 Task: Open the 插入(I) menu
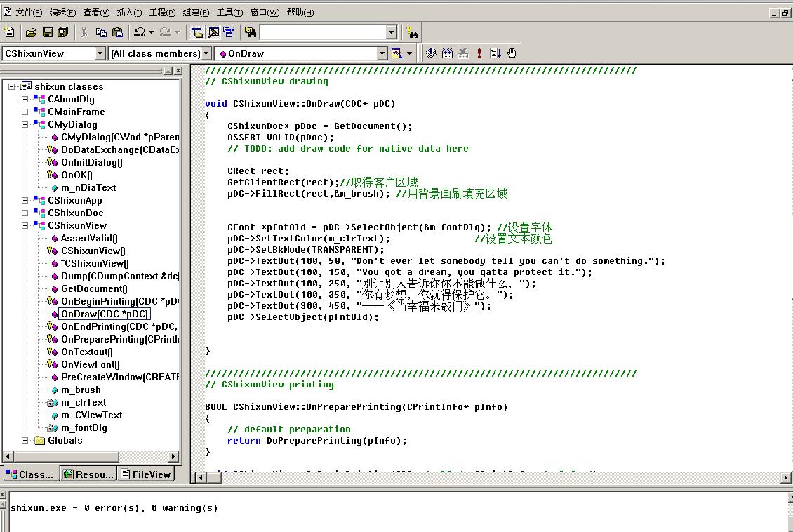point(129,13)
